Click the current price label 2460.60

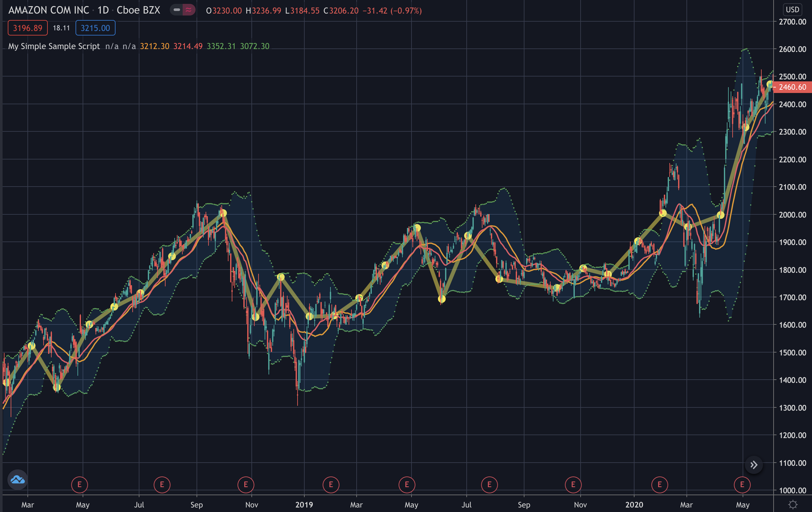(x=792, y=87)
